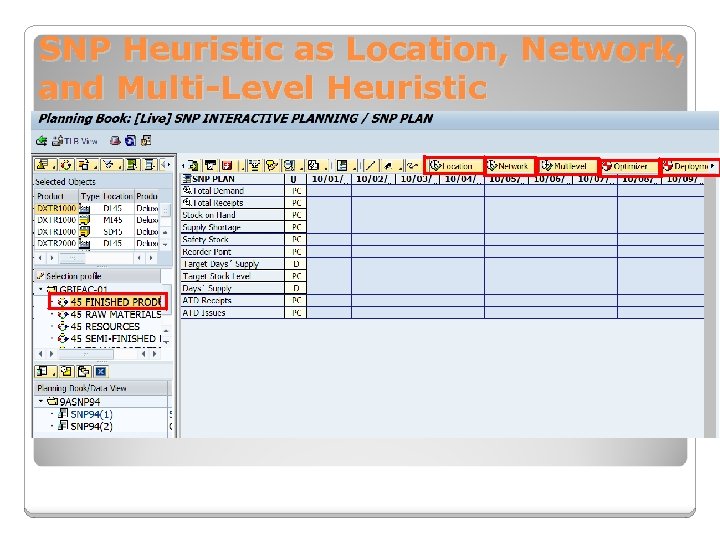The height and width of the screenshot is (540, 720).
Task: Select the DXTR1000 row with location SD45
Action: [x=97, y=231]
